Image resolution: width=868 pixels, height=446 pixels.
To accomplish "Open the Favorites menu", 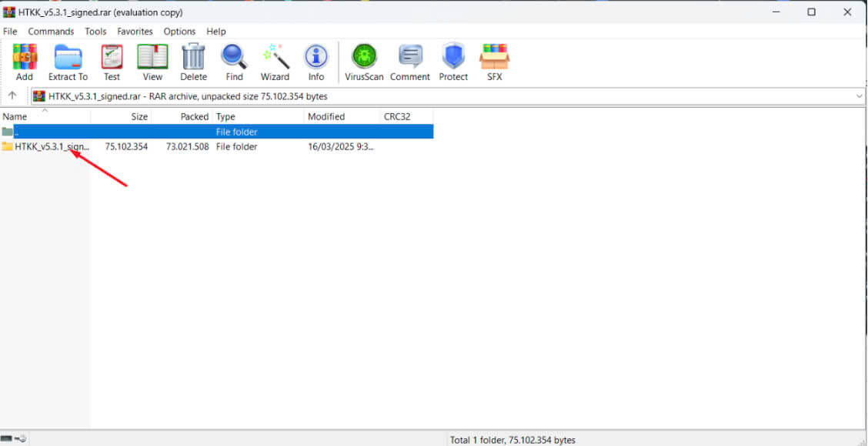I will [x=135, y=32].
